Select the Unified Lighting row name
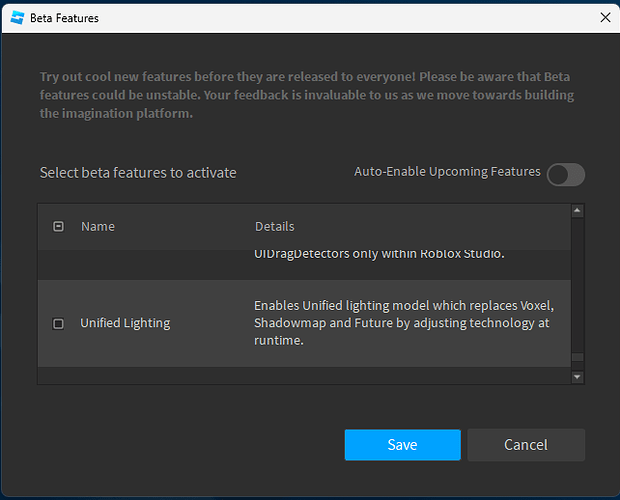 click(x=125, y=323)
